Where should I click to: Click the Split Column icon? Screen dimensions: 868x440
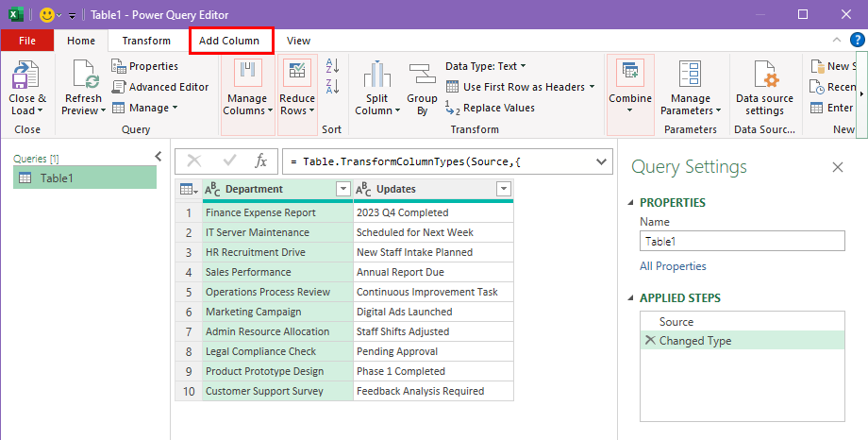[377, 75]
